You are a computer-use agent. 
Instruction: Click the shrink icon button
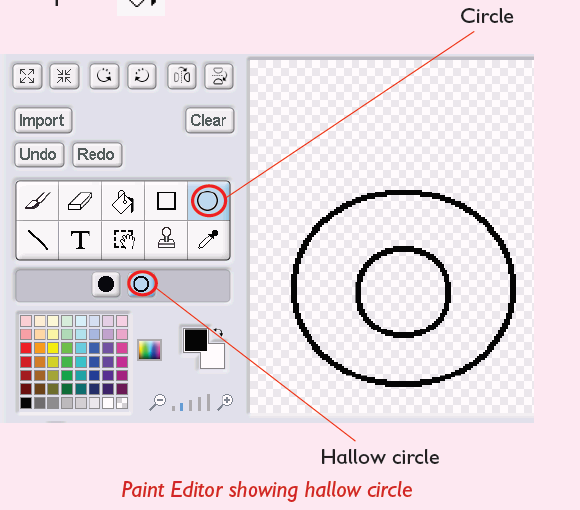pos(64,76)
